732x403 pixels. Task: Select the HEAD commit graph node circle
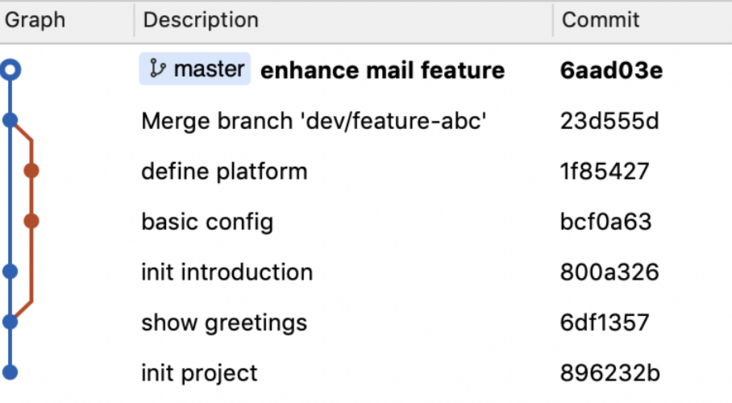tap(11, 70)
